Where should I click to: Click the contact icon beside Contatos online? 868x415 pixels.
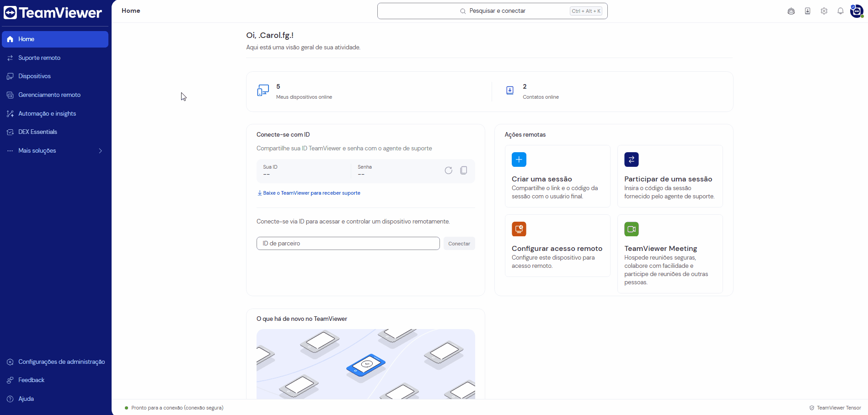click(510, 90)
